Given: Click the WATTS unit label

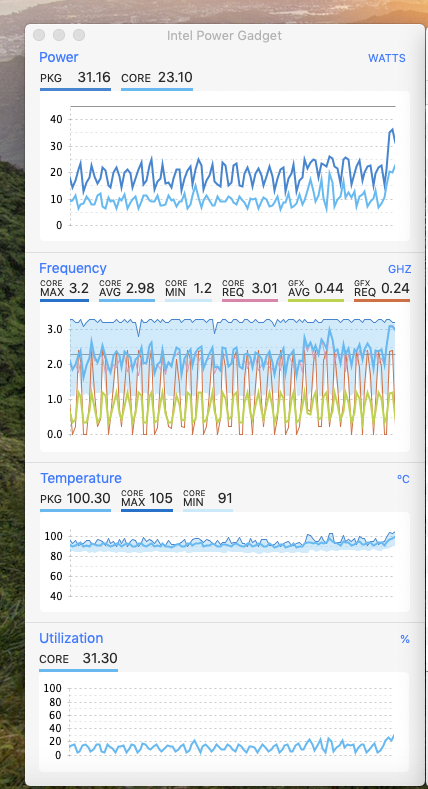Looking at the screenshot, I should pyautogui.click(x=386, y=58).
